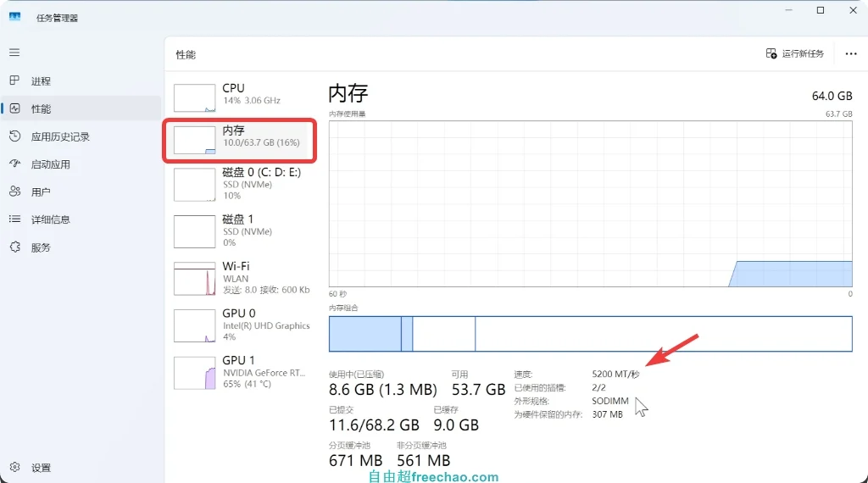
Task: Open the 应用历史记录 history icon
Action: pyautogui.click(x=15, y=136)
